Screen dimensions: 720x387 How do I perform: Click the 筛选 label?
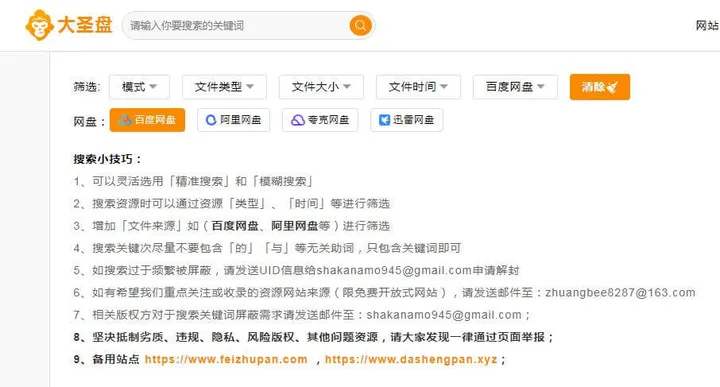(87, 87)
